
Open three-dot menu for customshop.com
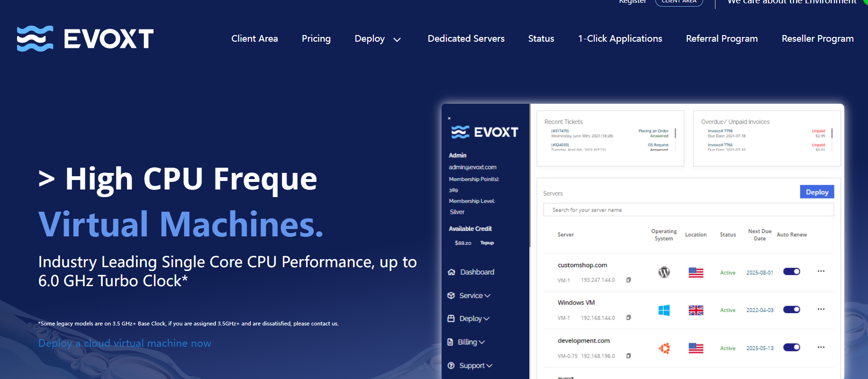(821, 271)
